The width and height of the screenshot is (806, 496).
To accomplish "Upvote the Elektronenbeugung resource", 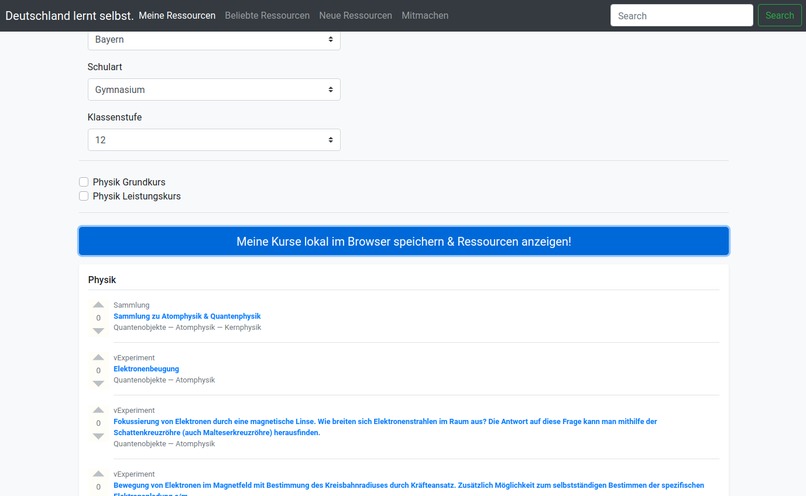I will (98, 358).
